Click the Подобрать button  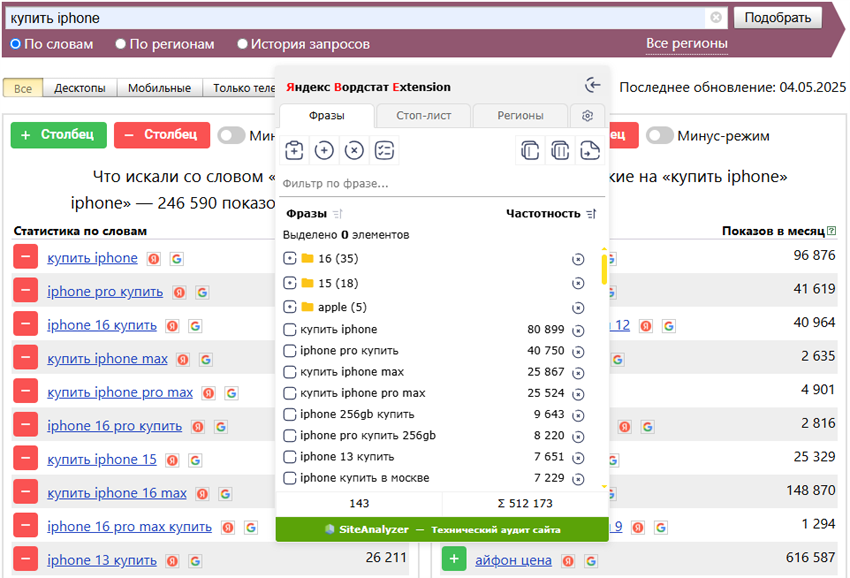777,17
